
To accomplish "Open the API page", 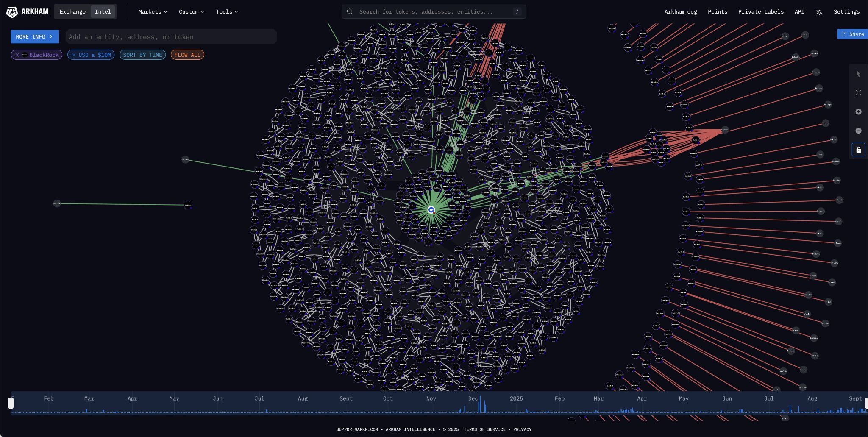I will [799, 11].
